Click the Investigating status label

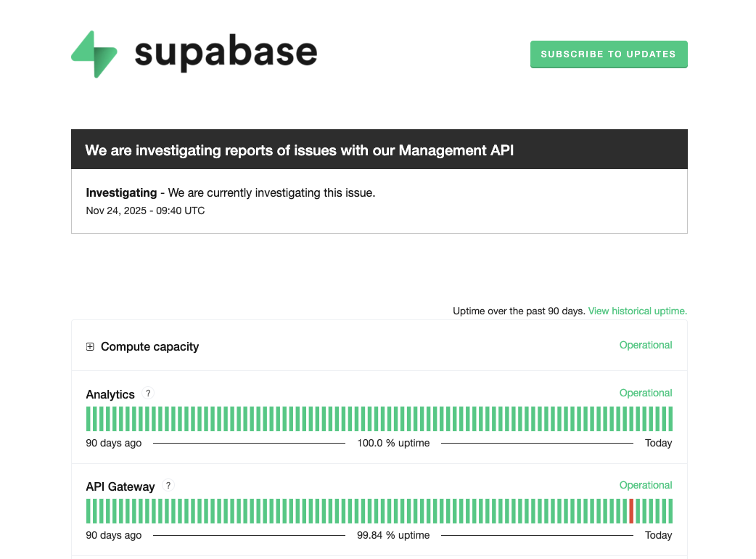[x=121, y=193]
